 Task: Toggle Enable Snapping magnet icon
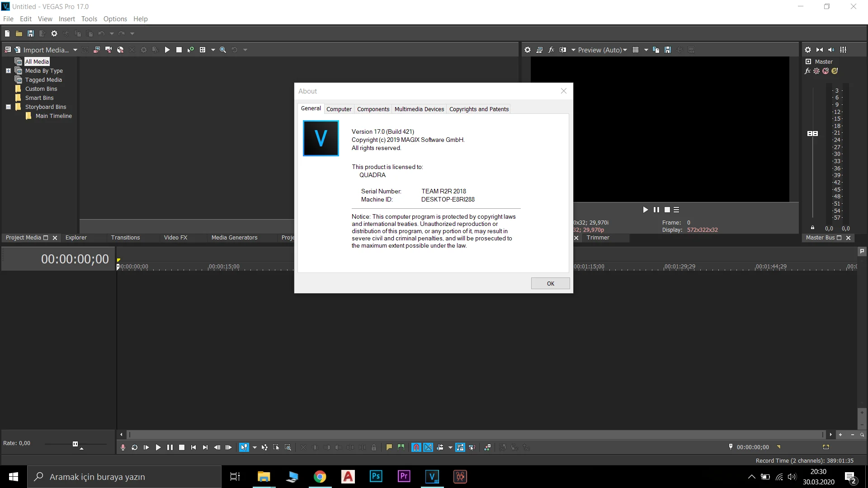pyautogui.click(x=416, y=447)
